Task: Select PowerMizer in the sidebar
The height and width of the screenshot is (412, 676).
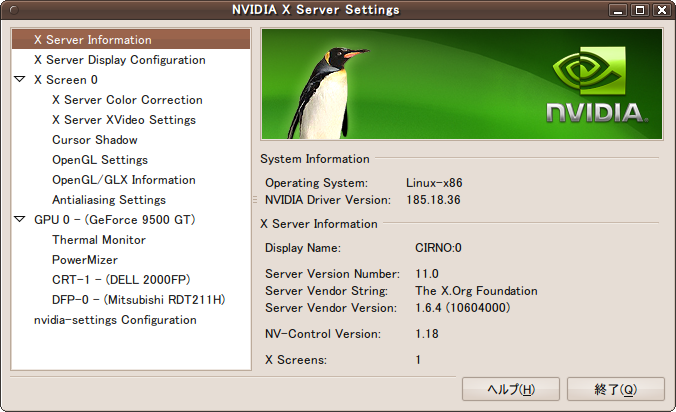Action: point(85,260)
